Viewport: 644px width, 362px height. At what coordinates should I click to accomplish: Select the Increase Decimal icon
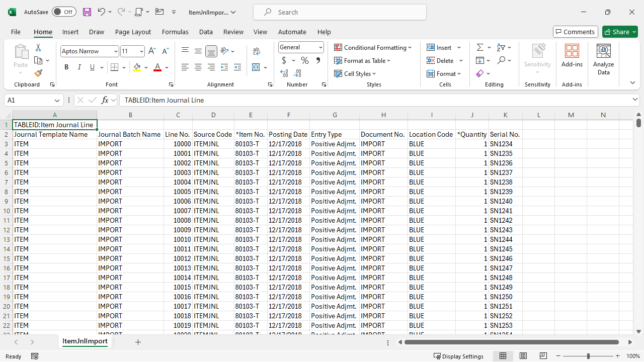[297, 73]
